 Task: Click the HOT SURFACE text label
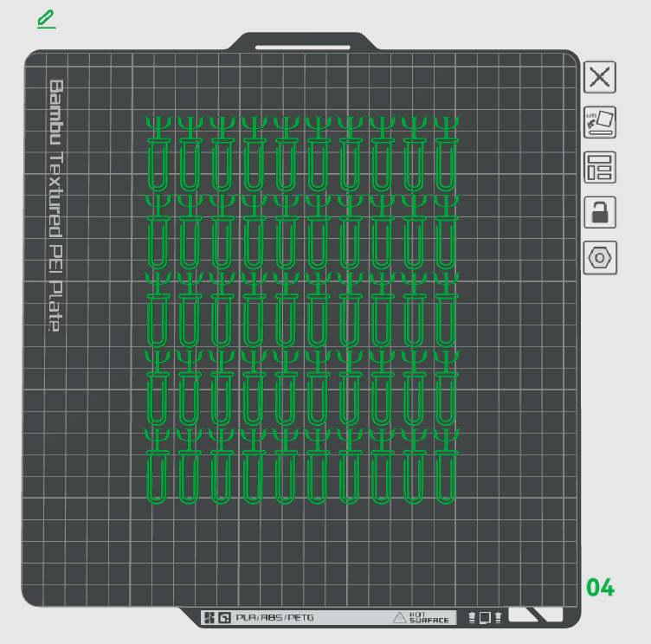429,617
